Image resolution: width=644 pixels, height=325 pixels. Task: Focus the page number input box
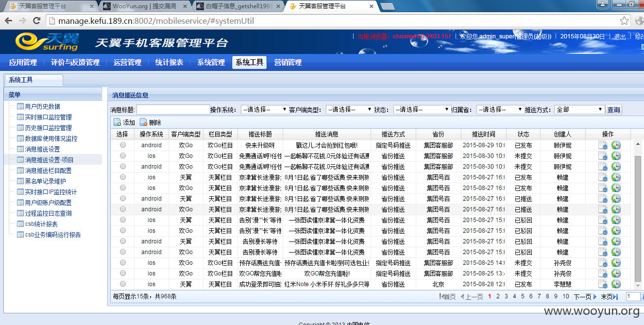pyautogui.click(x=633, y=296)
